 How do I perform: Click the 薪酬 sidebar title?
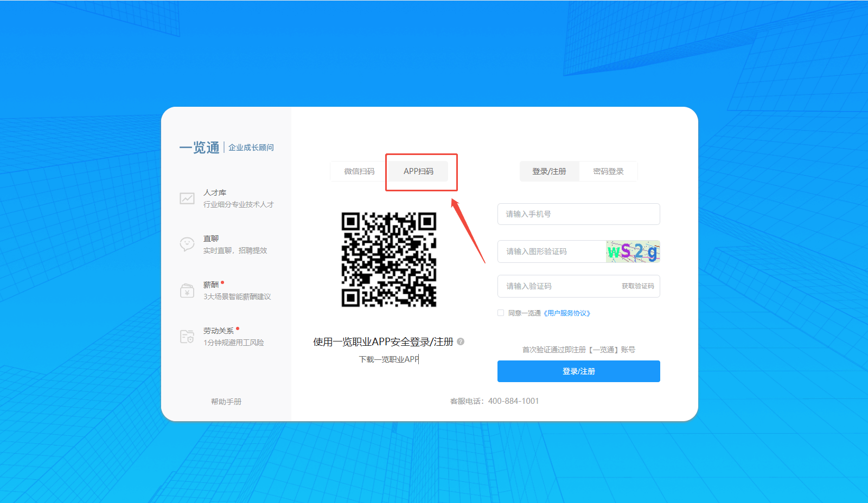point(211,285)
